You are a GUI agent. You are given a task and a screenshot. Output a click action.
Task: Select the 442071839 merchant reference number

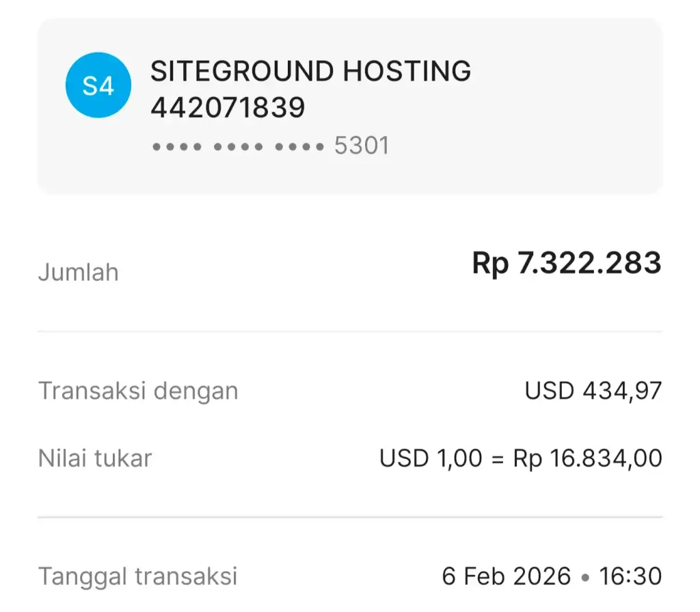pyautogui.click(x=228, y=107)
